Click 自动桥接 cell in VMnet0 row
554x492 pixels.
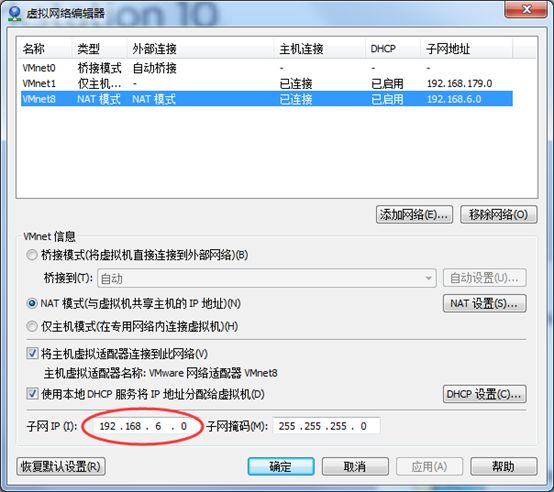[x=154, y=68]
